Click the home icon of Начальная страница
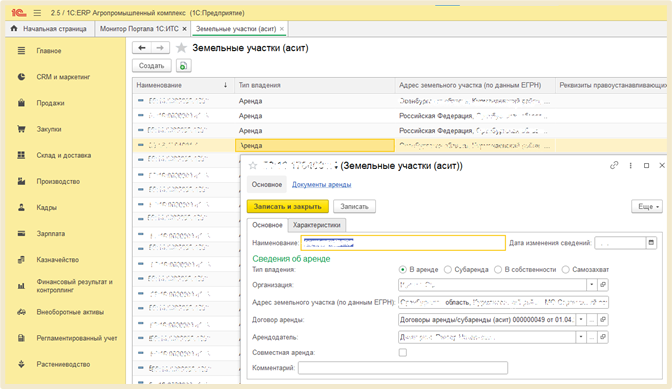 pos(14,29)
